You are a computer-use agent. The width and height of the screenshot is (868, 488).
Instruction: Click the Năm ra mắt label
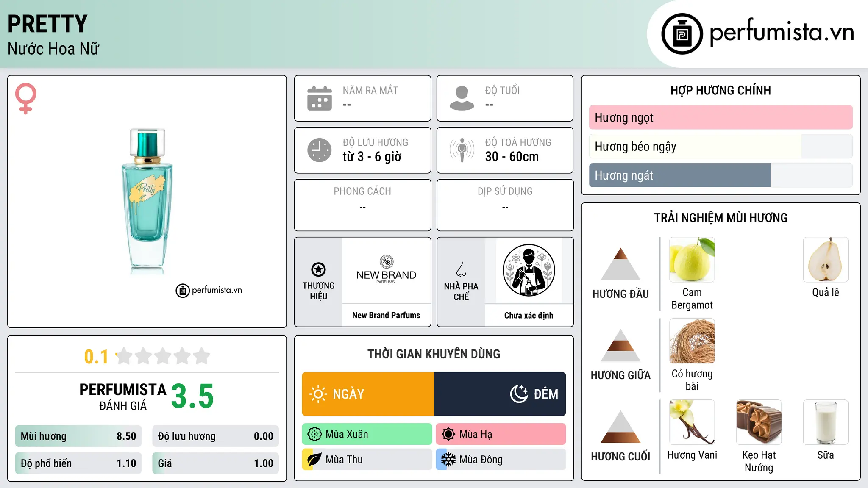click(x=370, y=90)
